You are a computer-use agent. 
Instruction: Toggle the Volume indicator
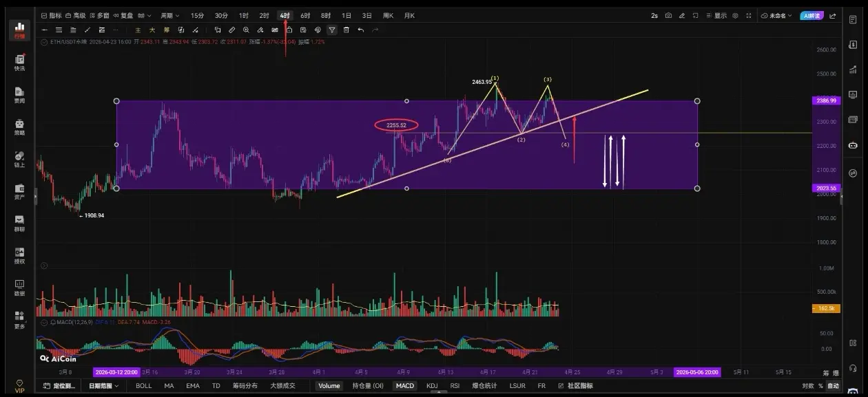[x=329, y=386]
